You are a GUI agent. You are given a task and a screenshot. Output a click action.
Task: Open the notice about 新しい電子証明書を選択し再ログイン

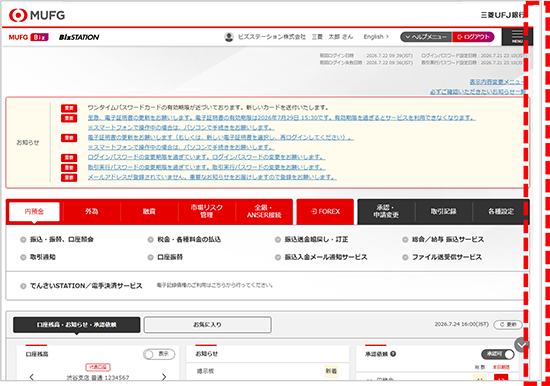point(220,138)
